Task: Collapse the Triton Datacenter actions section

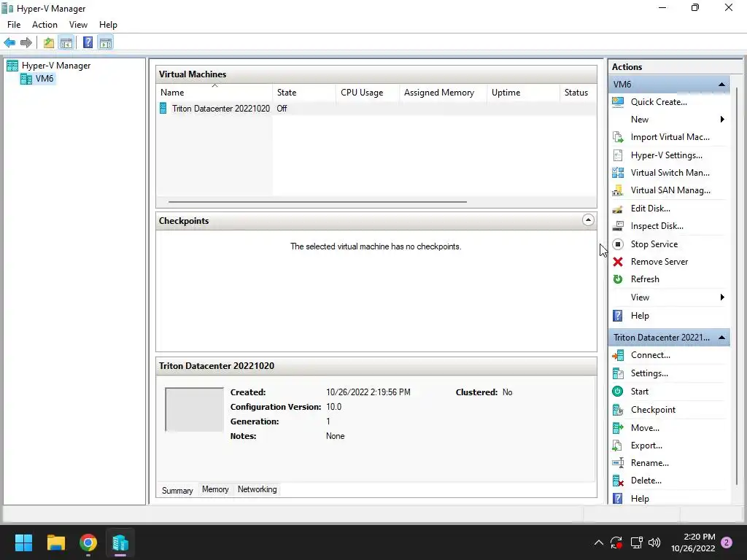Action: click(x=721, y=338)
